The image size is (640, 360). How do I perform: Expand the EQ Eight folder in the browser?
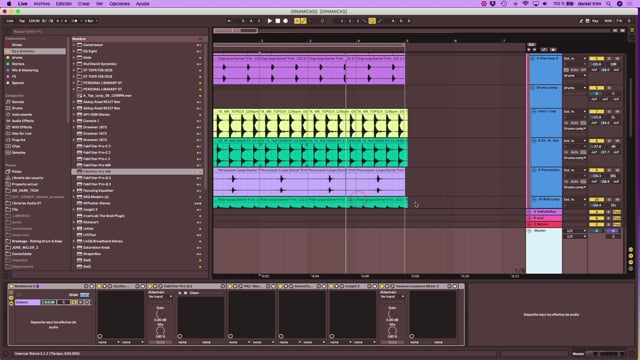point(74,51)
